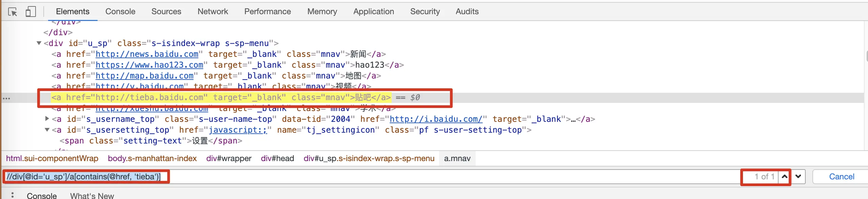The image size is (868, 199).
Task: Select div#wrapper in breadcrumb
Action: point(229,158)
